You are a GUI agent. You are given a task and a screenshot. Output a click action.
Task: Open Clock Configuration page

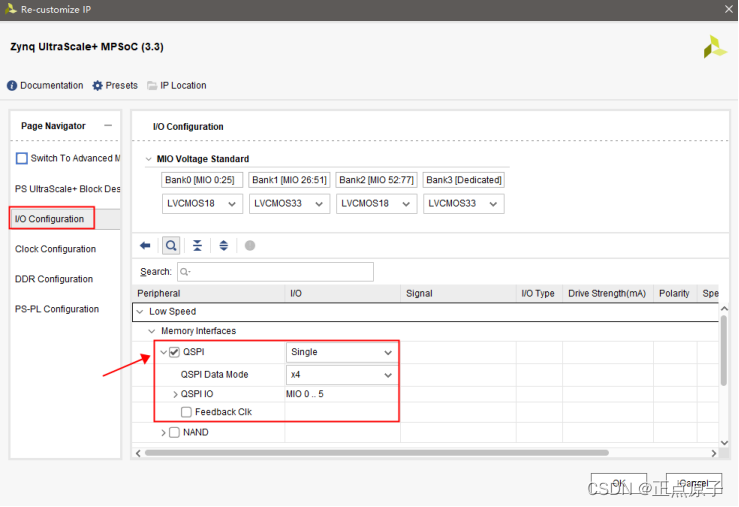56,249
